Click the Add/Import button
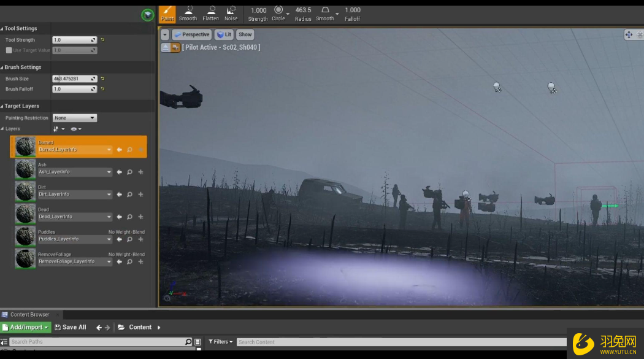 click(x=25, y=327)
